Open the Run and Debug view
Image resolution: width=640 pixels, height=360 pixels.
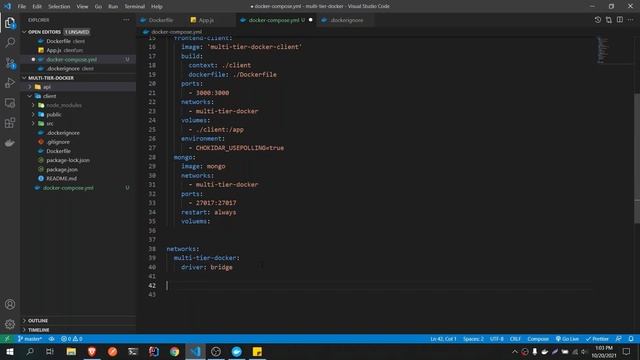pos(10,82)
